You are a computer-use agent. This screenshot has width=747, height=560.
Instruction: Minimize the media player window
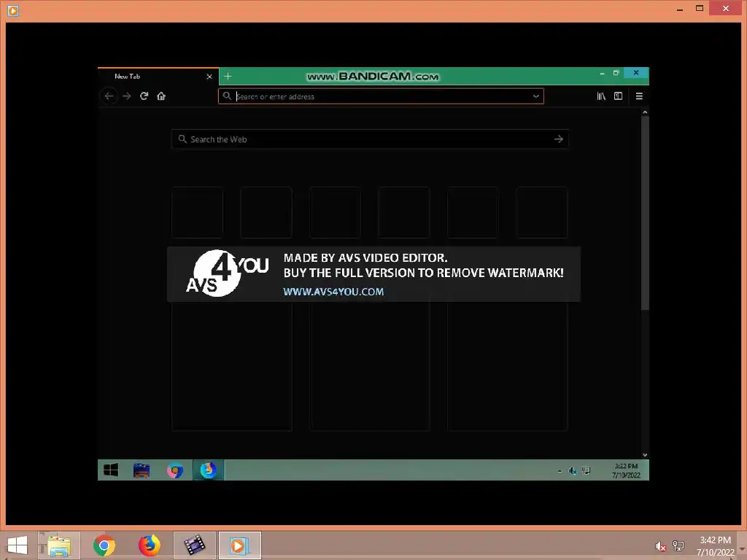[x=680, y=9]
